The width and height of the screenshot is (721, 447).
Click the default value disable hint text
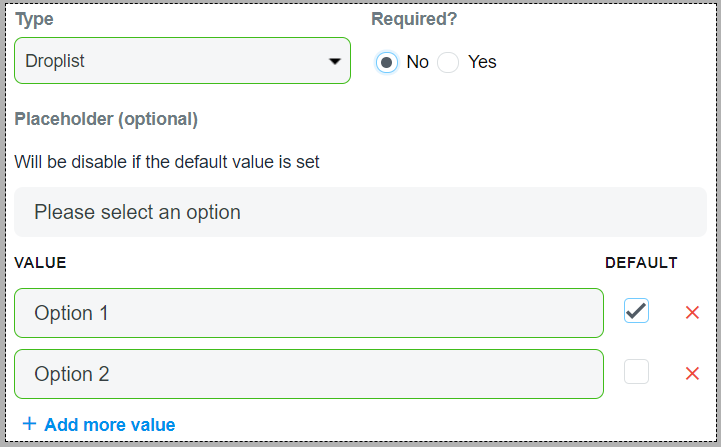167,161
